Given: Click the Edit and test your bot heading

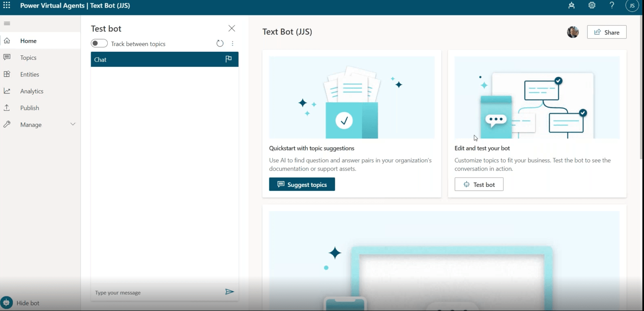Looking at the screenshot, I should coord(482,148).
